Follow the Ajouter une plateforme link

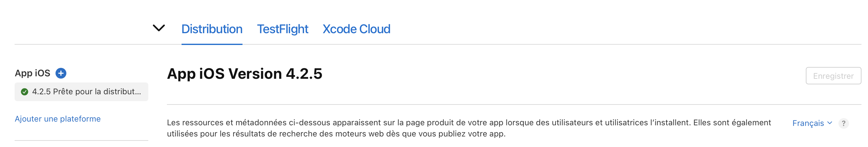click(x=58, y=119)
